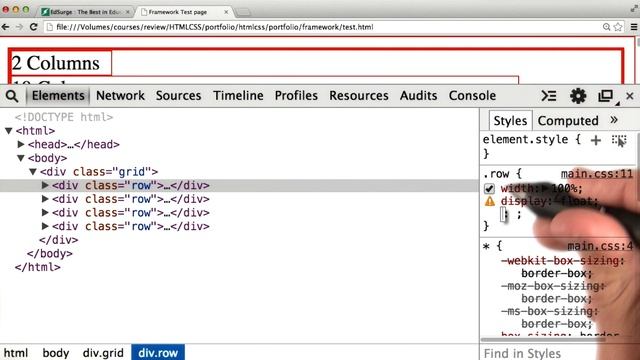
Task: Switch to the Elements panel
Action: (x=58, y=96)
